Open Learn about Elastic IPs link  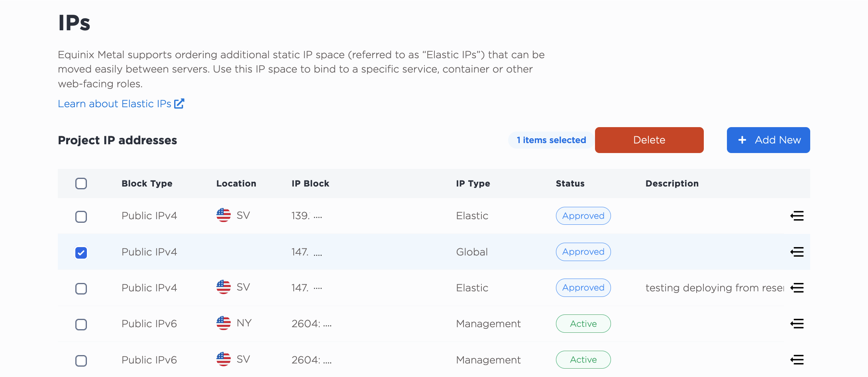click(x=115, y=104)
